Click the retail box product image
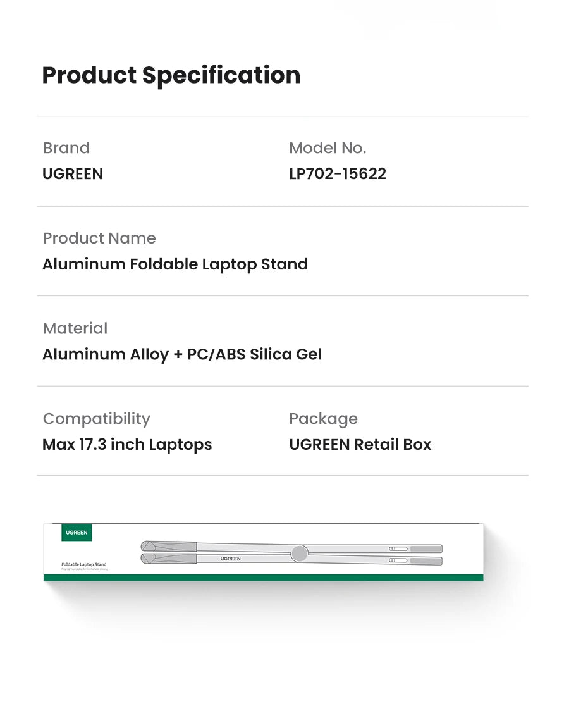 (264, 552)
